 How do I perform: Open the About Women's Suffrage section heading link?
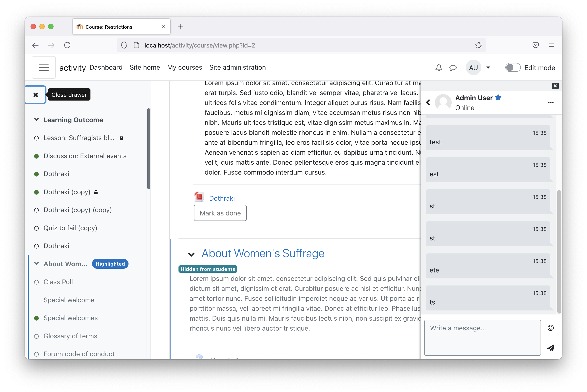tap(263, 253)
